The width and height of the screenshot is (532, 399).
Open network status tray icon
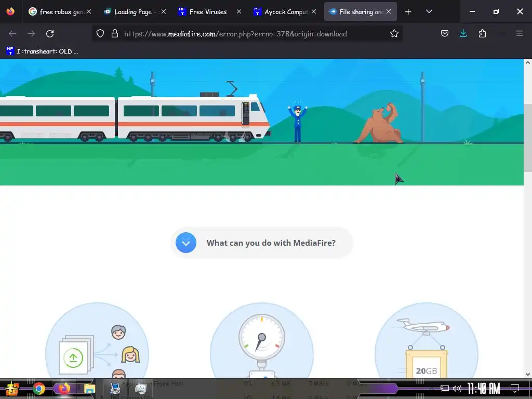tap(445, 389)
